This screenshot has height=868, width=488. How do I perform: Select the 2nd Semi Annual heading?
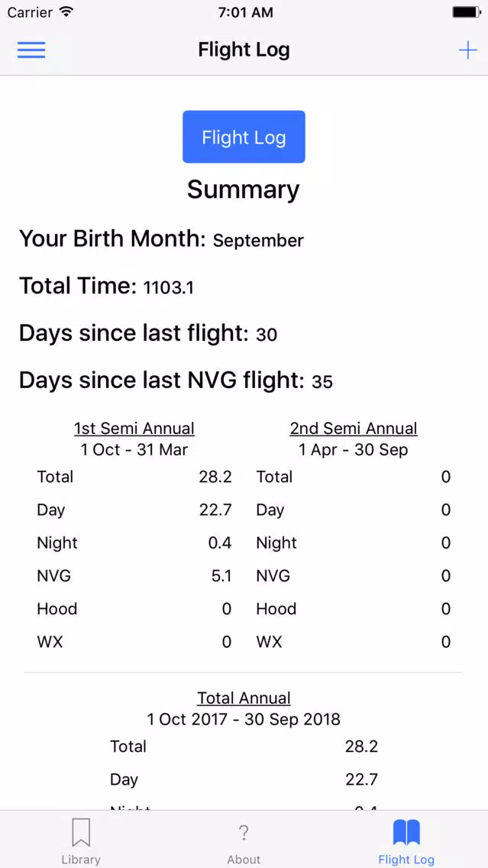click(354, 428)
